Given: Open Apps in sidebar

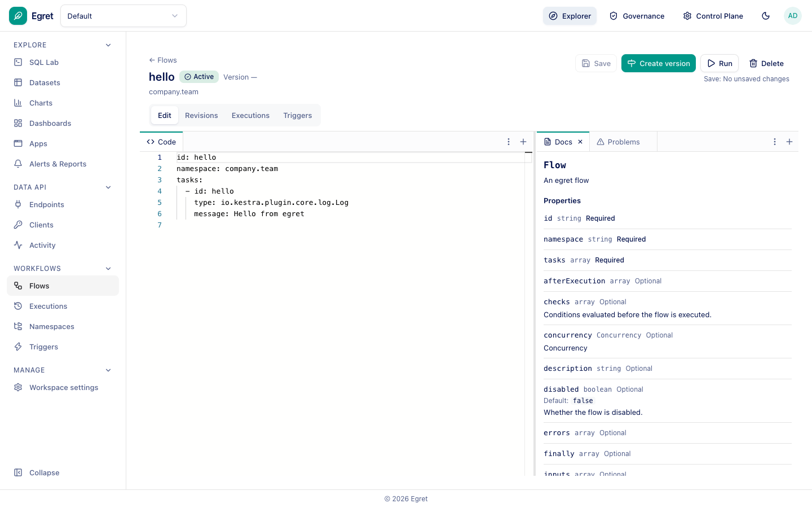Looking at the screenshot, I should 63,143.
